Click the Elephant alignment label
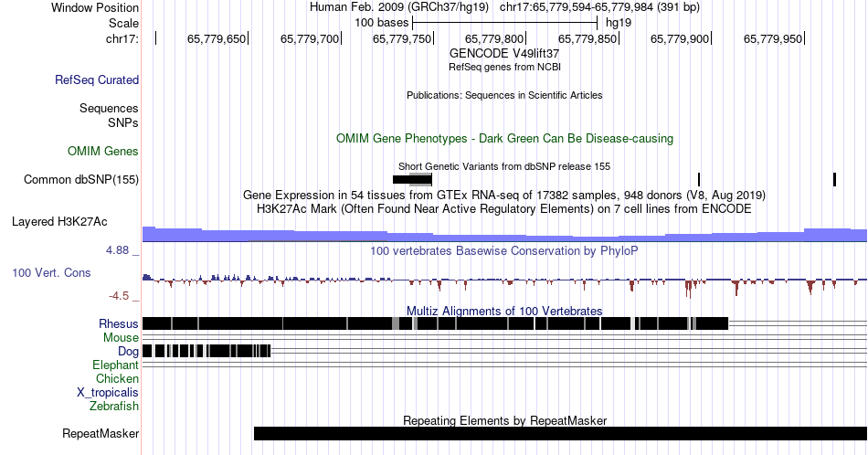This screenshot has height=455, width=868. [x=115, y=365]
